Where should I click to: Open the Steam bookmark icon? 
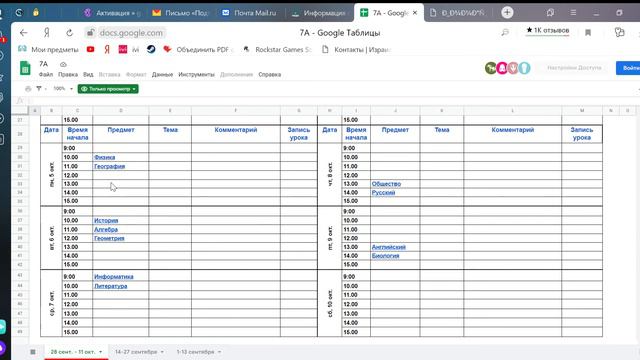tap(151, 49)
